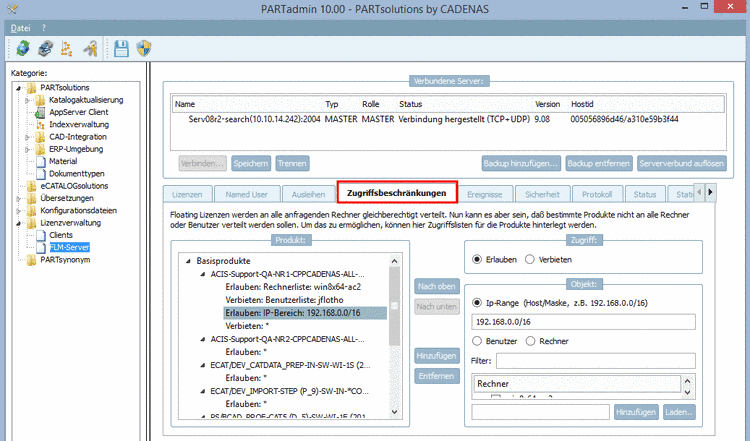Click the empty field beside Hinzufügen
This screenshot has width=750, height=441.
click(x=540, y=412)
